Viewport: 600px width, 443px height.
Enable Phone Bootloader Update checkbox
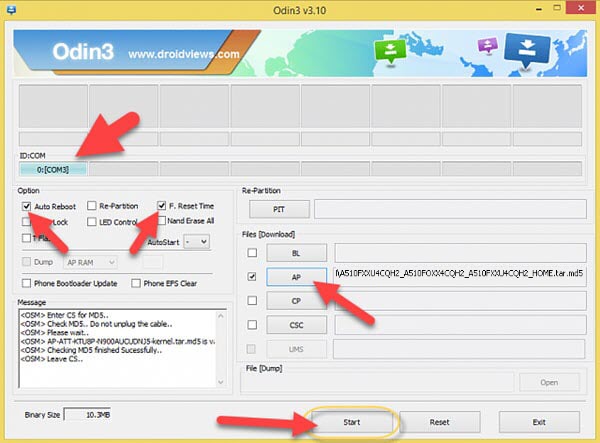[x=26, y=283]
